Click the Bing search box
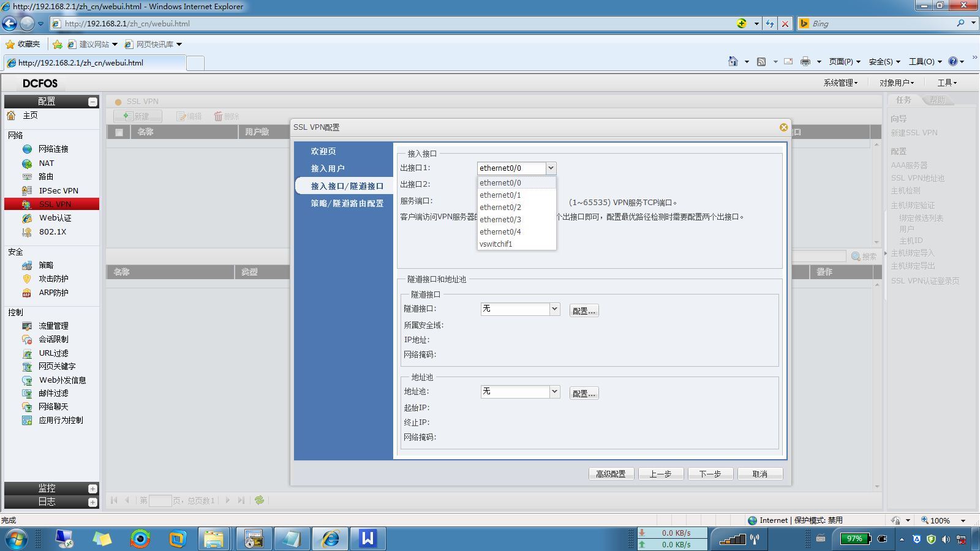Viewport: 980px width, 551px height. point(882,24)
